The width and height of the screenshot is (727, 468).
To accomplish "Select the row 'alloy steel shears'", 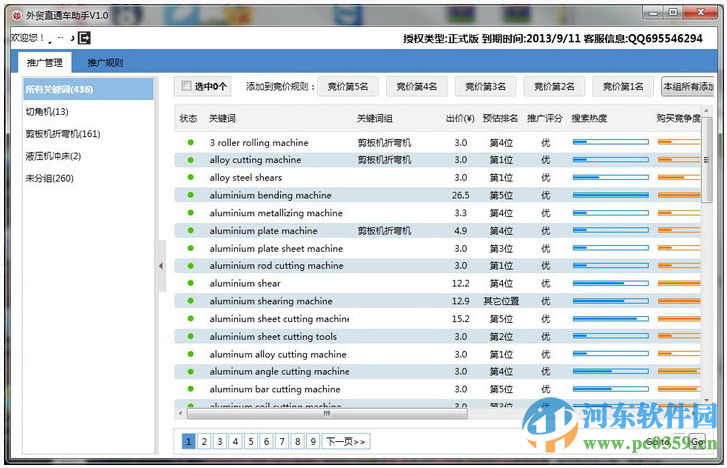I will tap(437, 178).
